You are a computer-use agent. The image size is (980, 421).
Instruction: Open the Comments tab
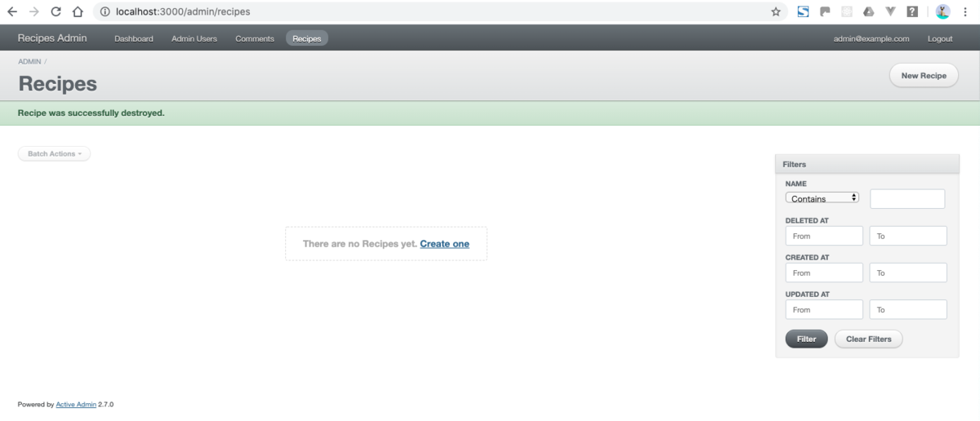[x=255, y=38]
